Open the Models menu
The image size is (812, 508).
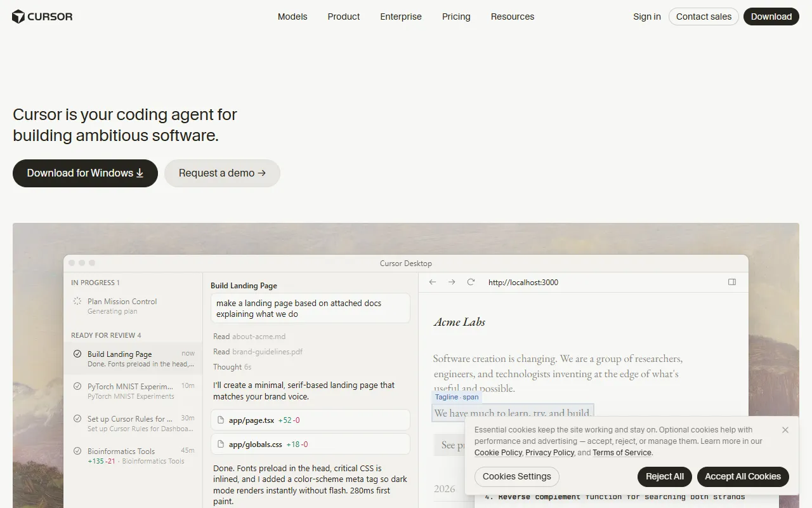(292, 17)
